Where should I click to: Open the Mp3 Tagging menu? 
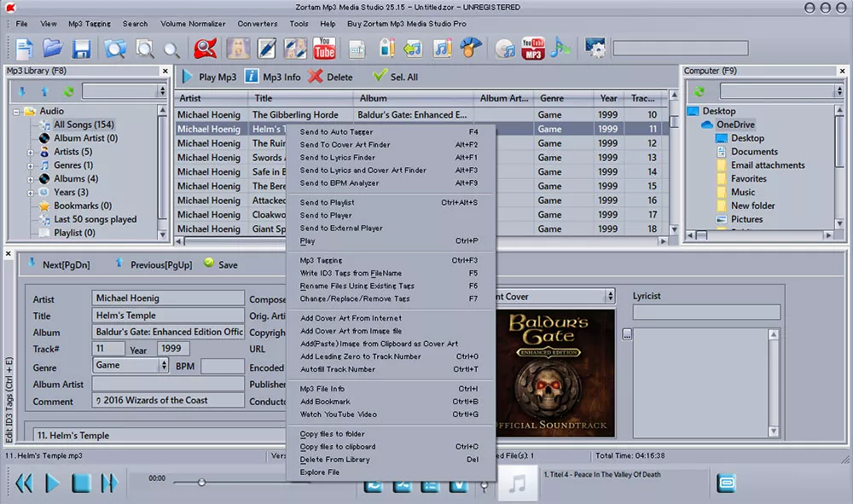(x=90, y=24)
